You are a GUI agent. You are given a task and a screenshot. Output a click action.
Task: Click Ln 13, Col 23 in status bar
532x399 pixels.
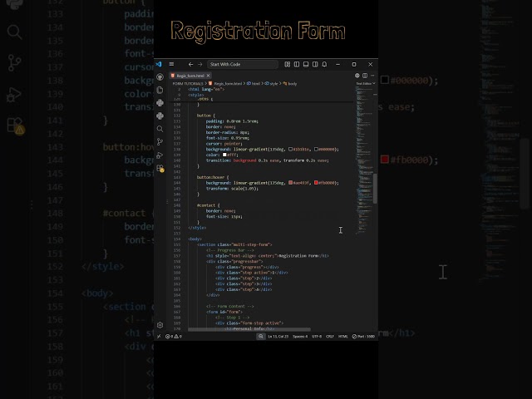[278, 336]
